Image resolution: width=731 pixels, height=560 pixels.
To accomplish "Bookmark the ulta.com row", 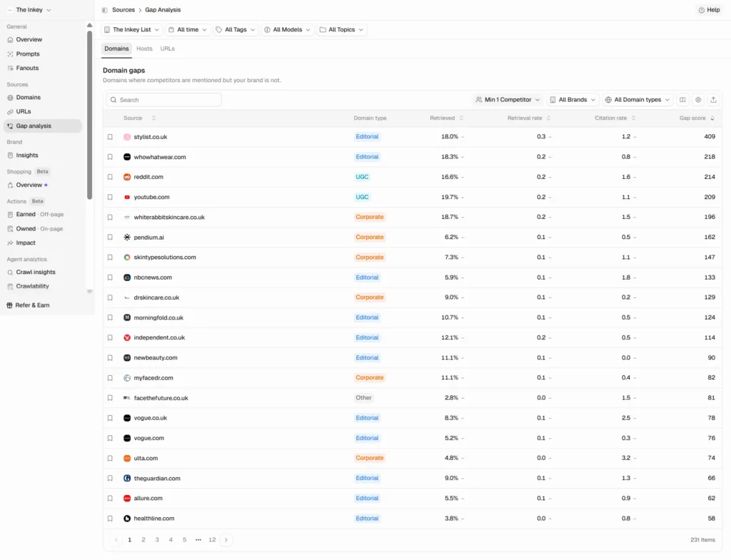I will point(110,459).
